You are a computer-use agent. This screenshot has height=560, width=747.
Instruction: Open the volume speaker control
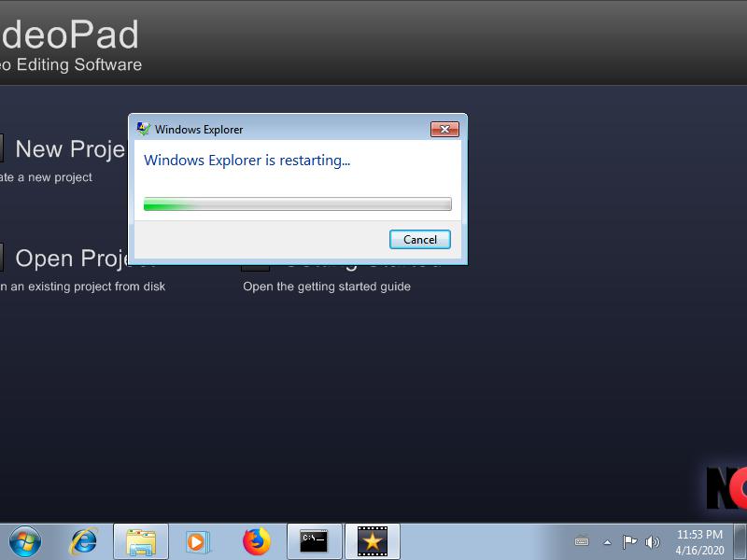pos(652,542)
